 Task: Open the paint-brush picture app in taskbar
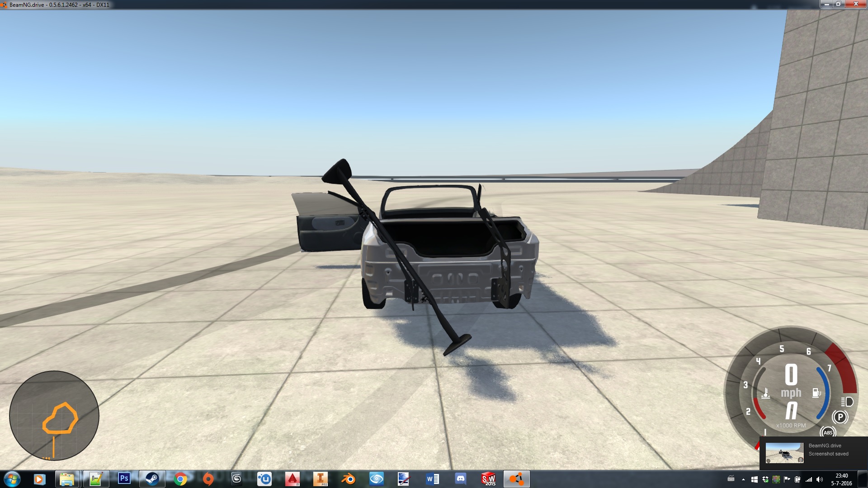pos(403,479)
